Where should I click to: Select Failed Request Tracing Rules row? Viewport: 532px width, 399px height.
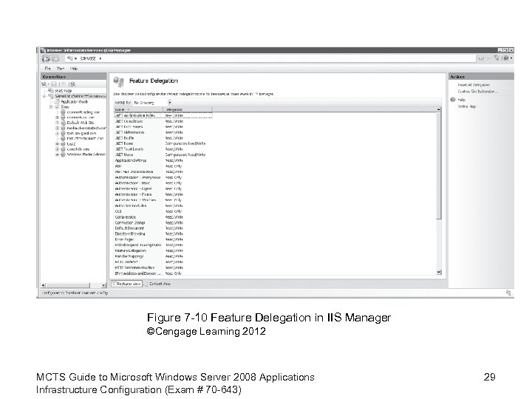(163, 245)
